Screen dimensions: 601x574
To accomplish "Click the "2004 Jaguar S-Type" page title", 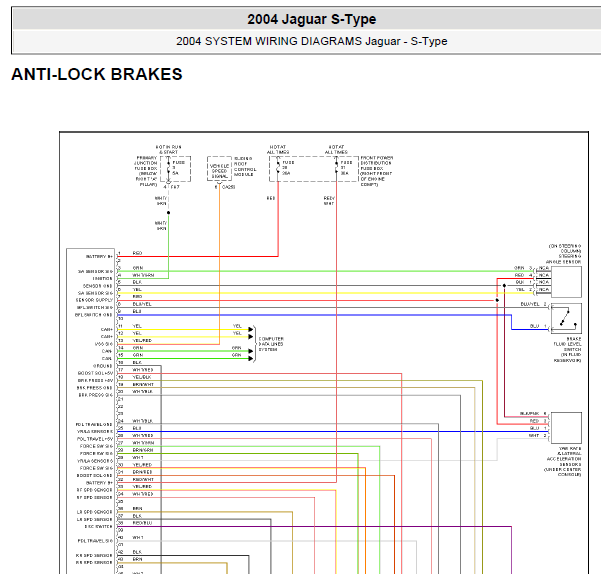I will (x=311, y=19).
